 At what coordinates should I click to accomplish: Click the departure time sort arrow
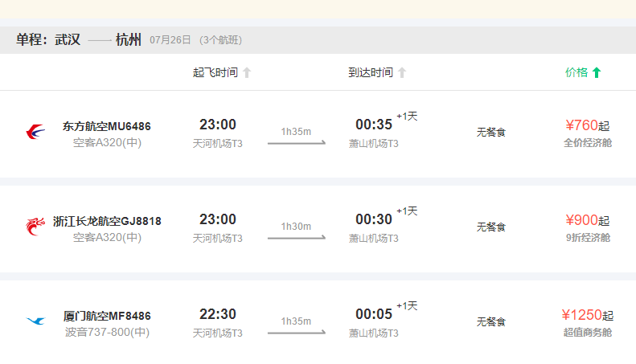coord(247,73)
